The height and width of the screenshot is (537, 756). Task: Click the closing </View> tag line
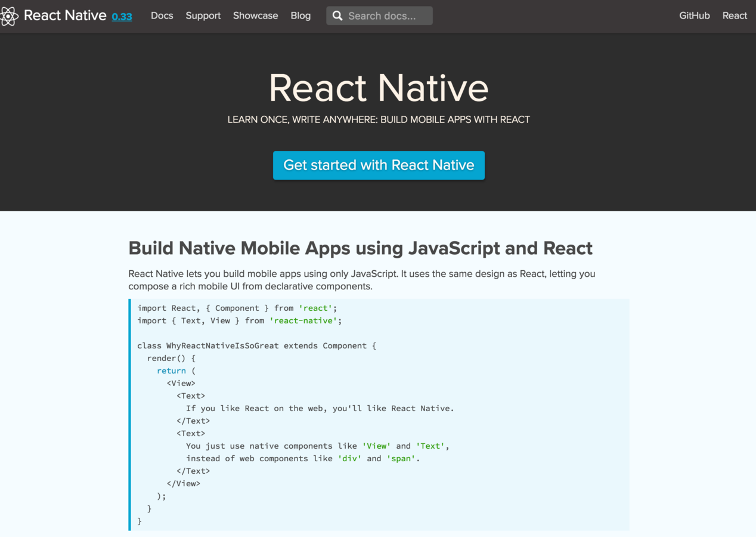tap(184, 484)
